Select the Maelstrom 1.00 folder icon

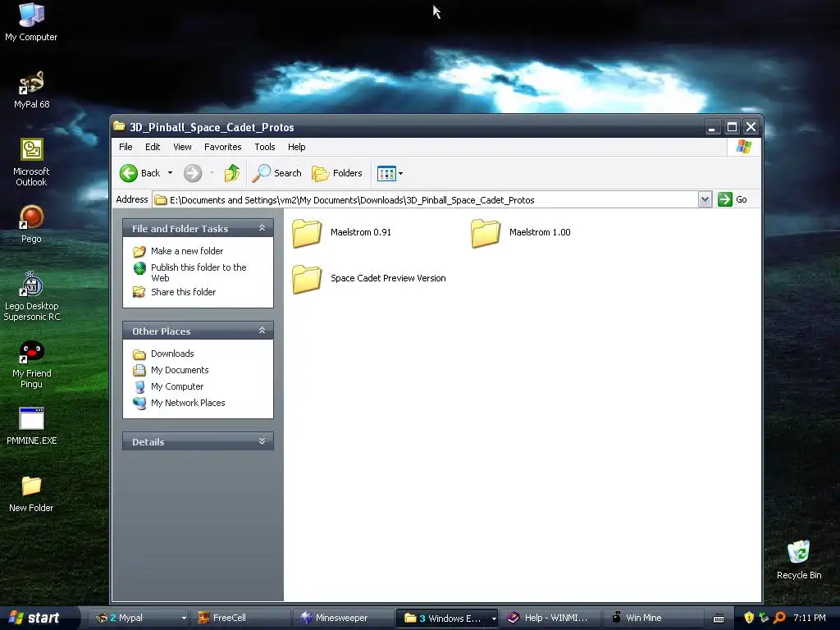tap(486, 233)
